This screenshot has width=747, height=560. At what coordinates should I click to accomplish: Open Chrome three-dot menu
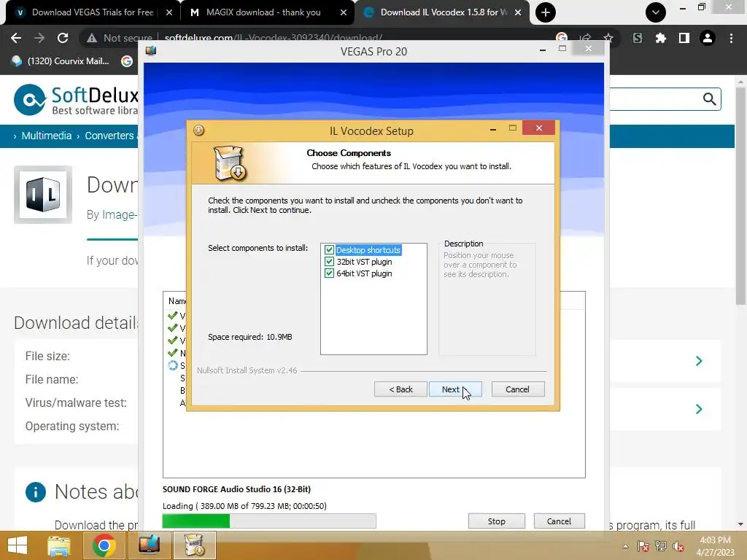tap(731, 38)
